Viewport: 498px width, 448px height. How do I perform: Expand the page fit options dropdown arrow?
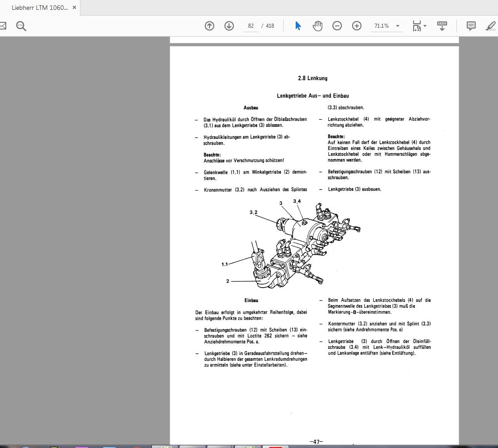tap(425, 26)
